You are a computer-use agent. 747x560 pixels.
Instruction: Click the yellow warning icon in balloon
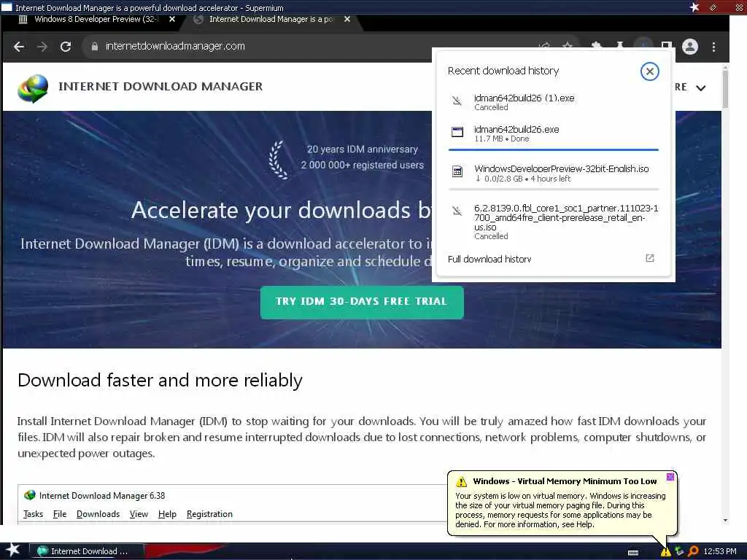click(461, 481)
